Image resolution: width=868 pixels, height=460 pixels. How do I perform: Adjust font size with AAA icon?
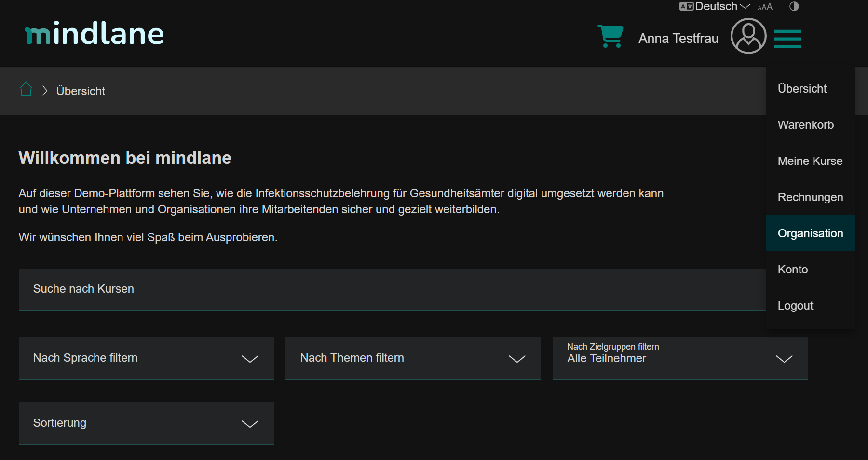tap(765, 7)
